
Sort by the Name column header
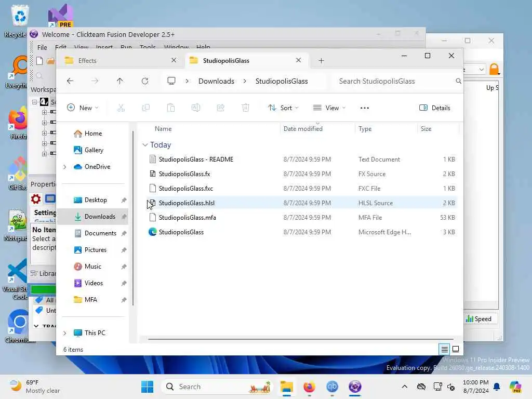coord(163,129)
